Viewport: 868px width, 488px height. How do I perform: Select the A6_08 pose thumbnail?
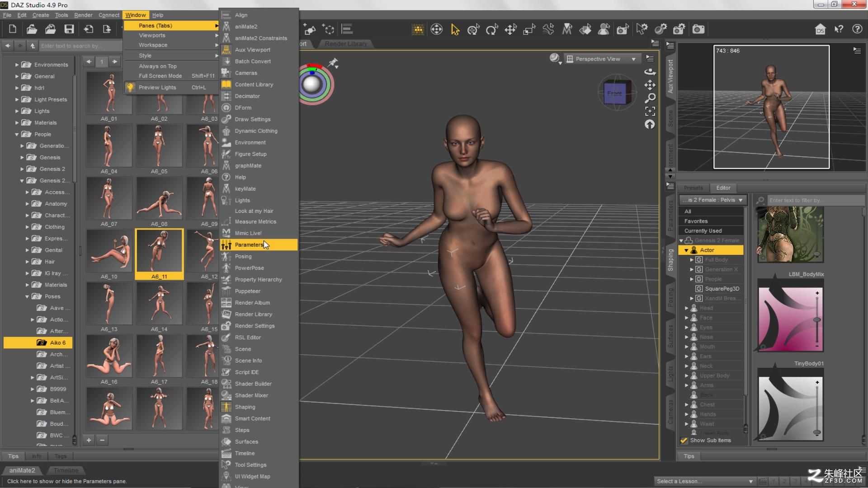[x=159, y=202]
